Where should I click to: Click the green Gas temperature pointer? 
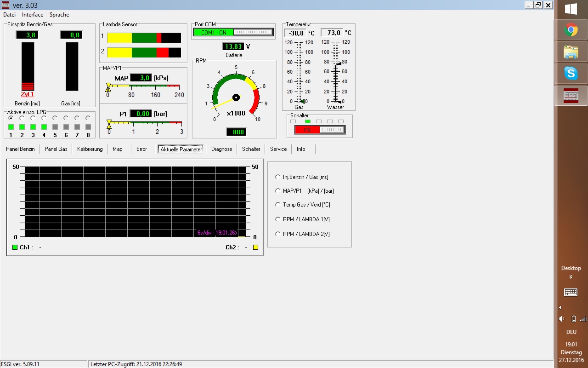(302, 101)
